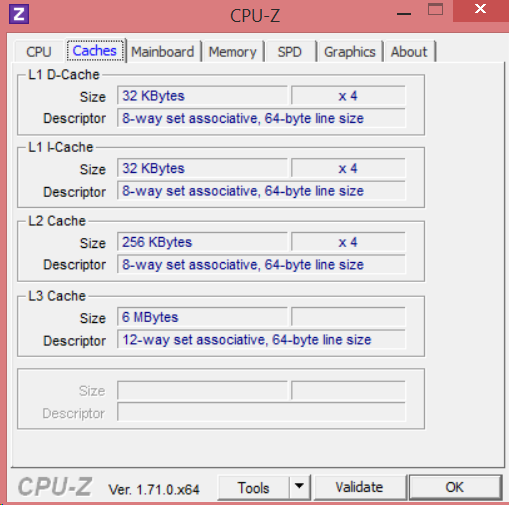Open the SPD tab
The image size is (509, 505).
[x=289, y=52]
